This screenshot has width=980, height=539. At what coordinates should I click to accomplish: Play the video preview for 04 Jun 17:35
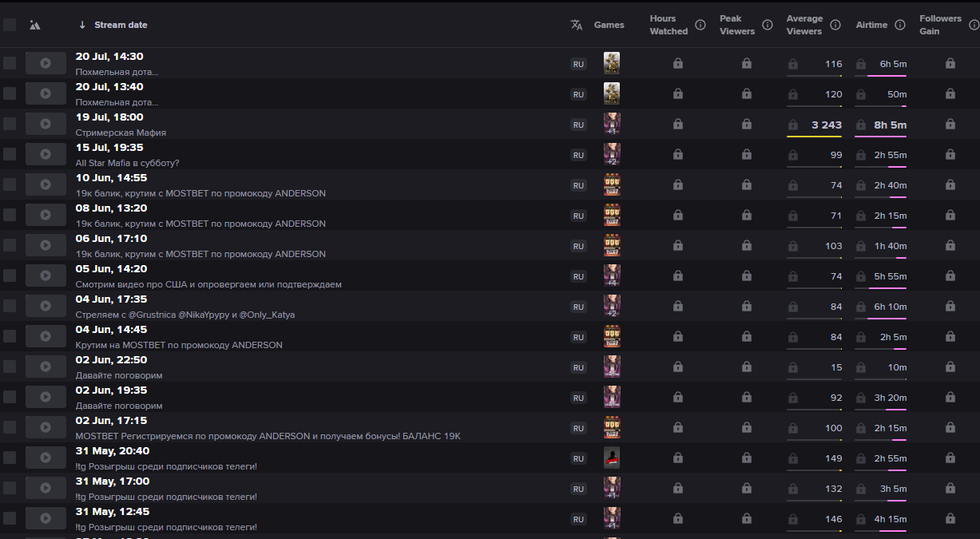coord(46,306)
